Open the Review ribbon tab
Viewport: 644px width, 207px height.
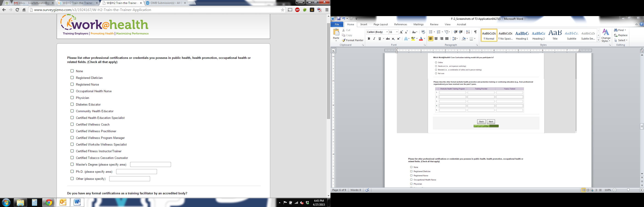434,24
